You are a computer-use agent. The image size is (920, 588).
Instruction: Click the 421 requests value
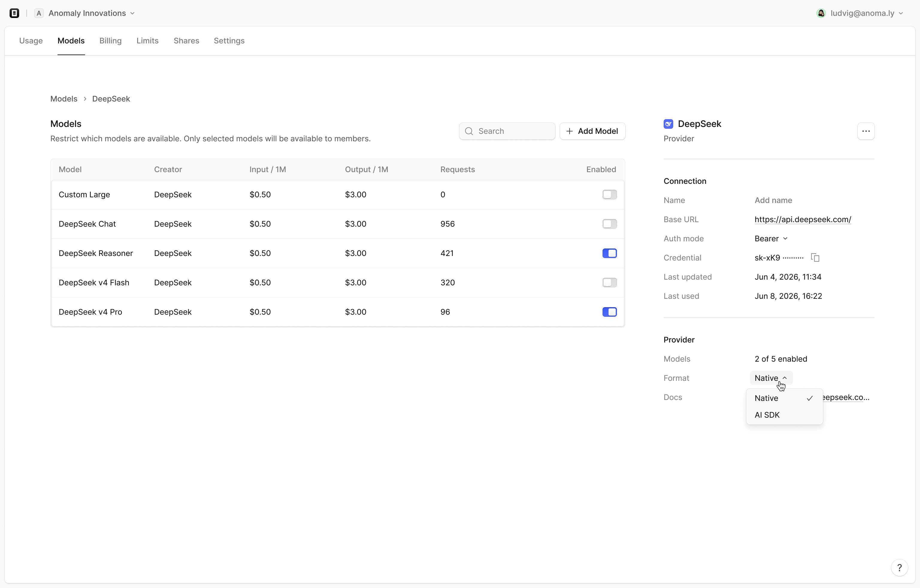(447, 253)
